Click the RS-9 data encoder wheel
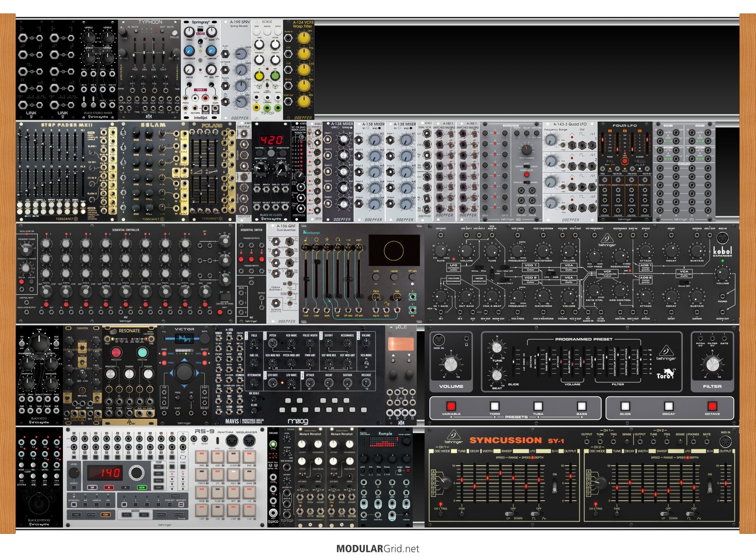 [x=136, y=473]
